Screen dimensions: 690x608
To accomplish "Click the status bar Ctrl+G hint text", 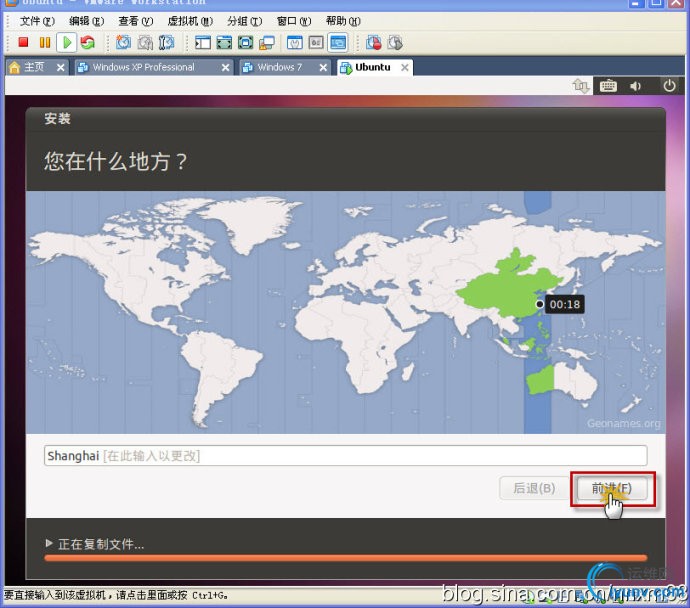I will tap(116, 596).
